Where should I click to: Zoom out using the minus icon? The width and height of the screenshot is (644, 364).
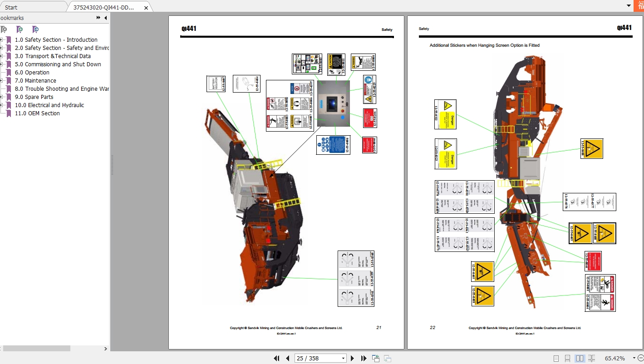[x=641, y=358]
